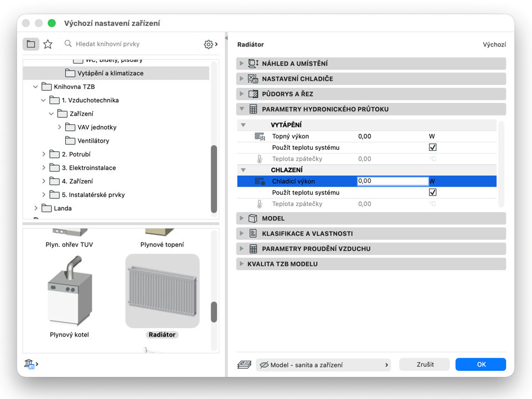This screenshot has width=532, height=399.
Task: Click the folder tree scrollbar
Action: (214, 179)
